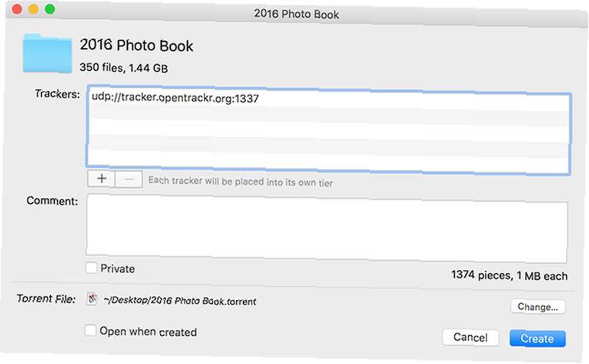589x364 pixels.
Task: Click the 2016 Photo Book title bar text
Action: (296, 14)
